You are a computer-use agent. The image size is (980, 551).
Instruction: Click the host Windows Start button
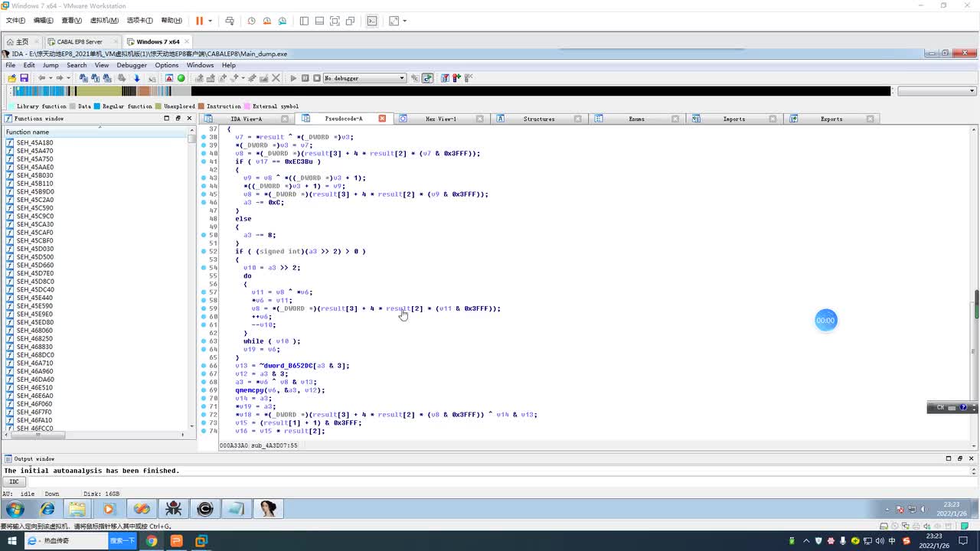click(11, 541)
